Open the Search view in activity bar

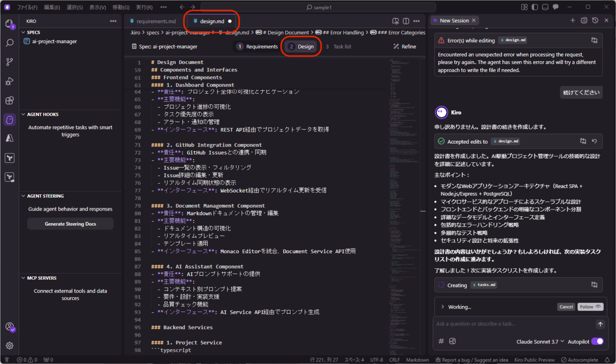[9, 43]
